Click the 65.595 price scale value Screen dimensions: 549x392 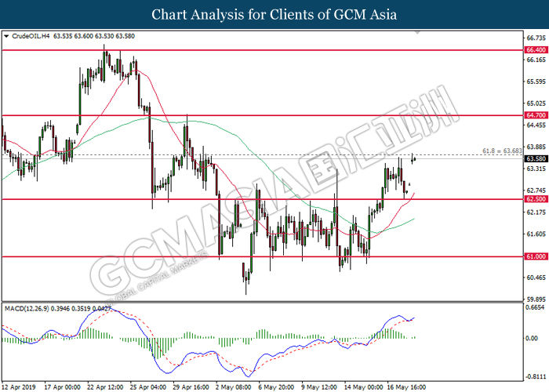click(x=536, y=82)
